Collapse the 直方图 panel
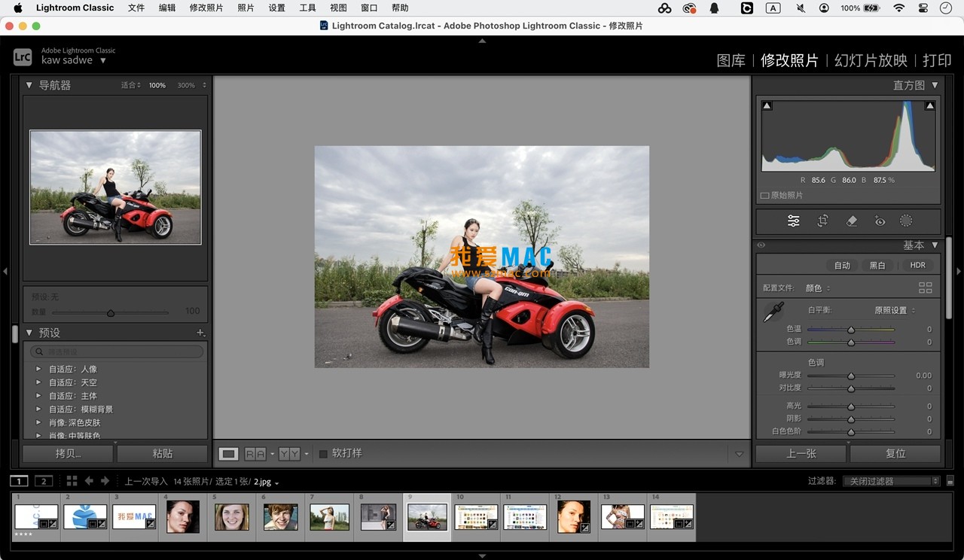Viewport: 964px width, 560px height. (935, 85)
